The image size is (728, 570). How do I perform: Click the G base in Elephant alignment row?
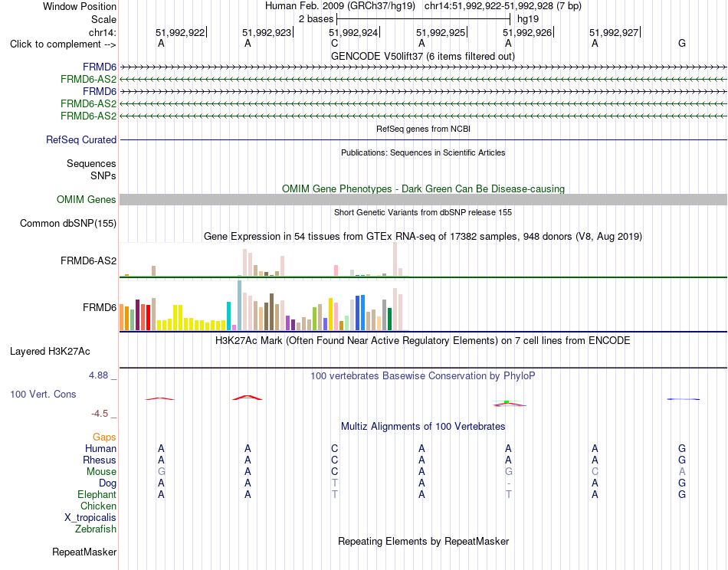[x=681, y=495]
